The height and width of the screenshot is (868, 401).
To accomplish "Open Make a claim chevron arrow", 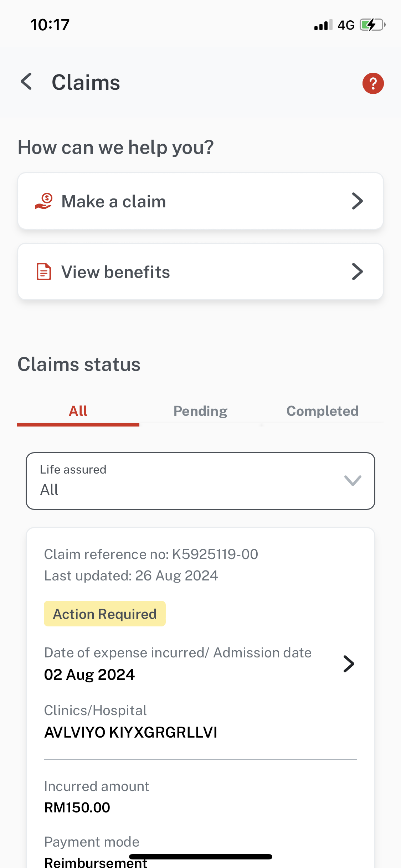I will click(x=357, y=201).
